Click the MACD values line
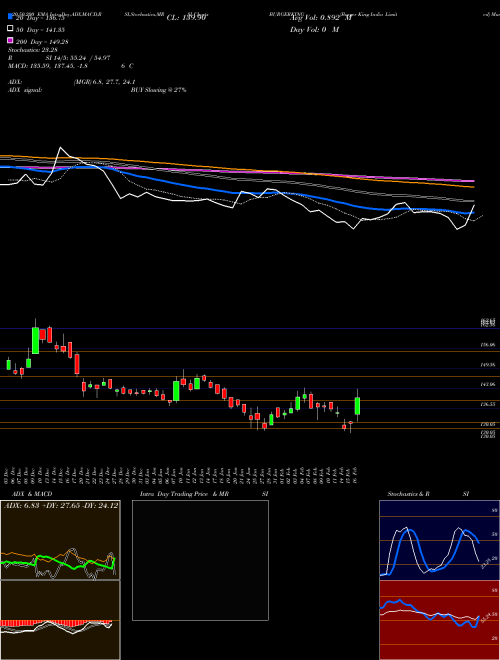500x660 pixels. pos(70,66)
